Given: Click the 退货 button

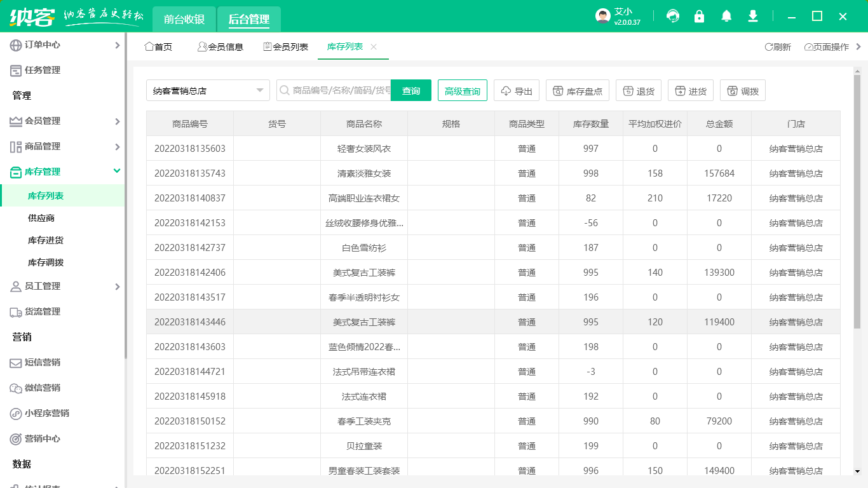Looking at the screenshot, I should point(639,91).
